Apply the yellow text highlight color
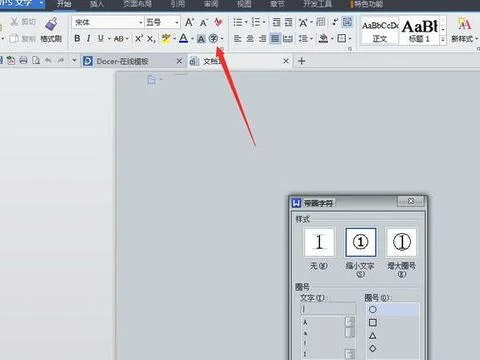480x360 pixels. click(166, 39)
